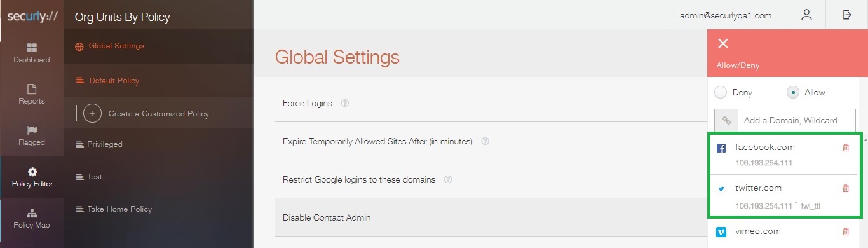This screenshot has width=868, height=248.
Task: Open the Policy Map section
Action: [32, 219]
